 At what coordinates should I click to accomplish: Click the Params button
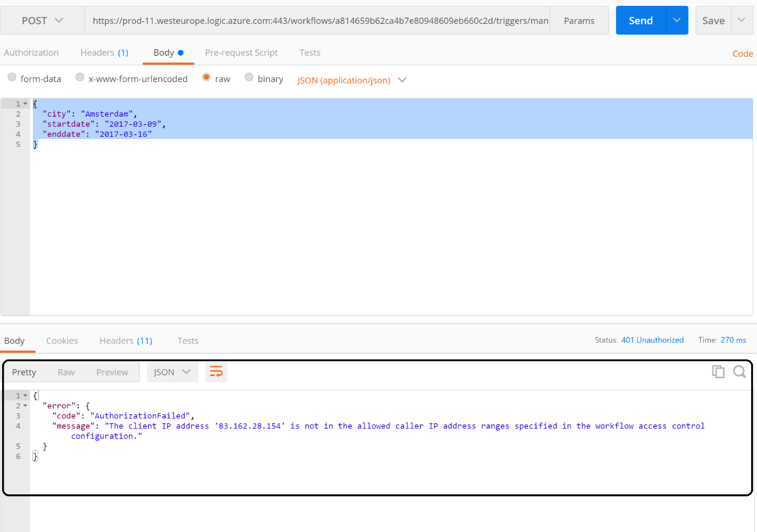(579, 21)
